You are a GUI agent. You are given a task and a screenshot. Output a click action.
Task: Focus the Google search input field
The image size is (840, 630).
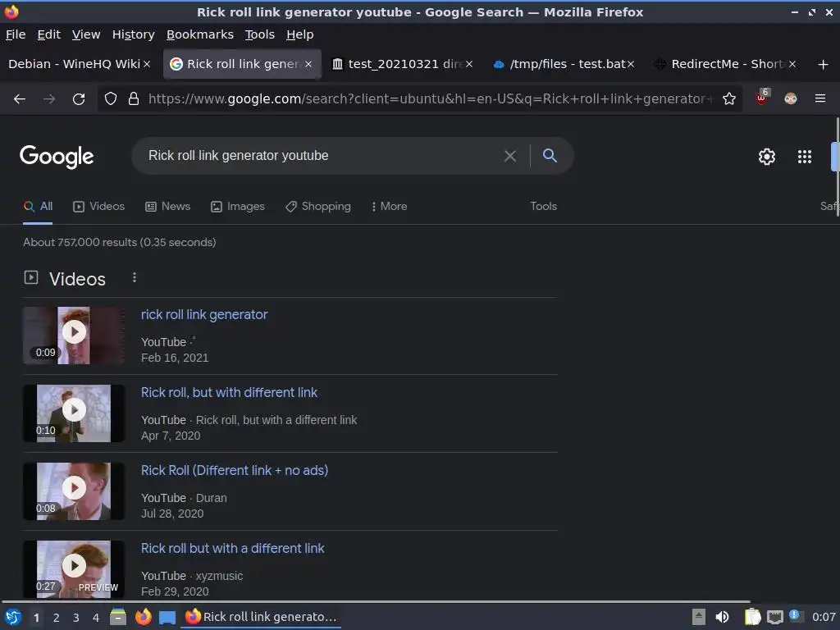pyautogui.click(x=322, y=156)
